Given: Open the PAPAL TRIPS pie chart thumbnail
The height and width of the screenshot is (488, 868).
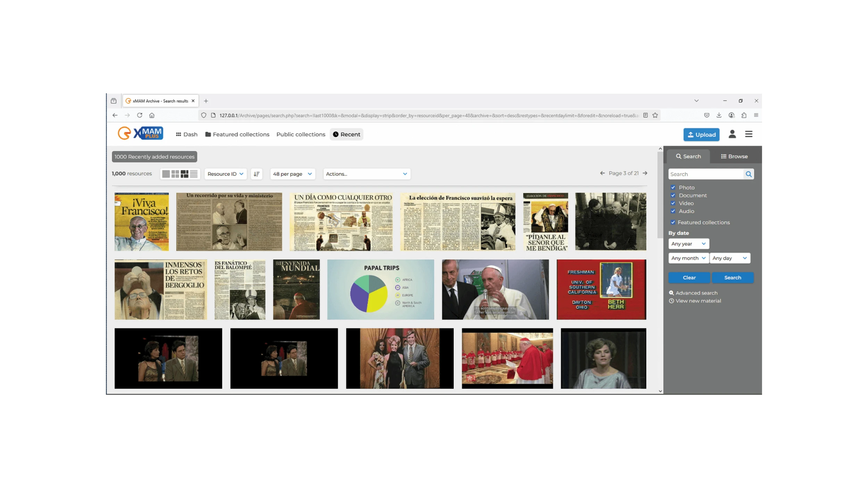Looking at the screenshot, I should point(381,289).
